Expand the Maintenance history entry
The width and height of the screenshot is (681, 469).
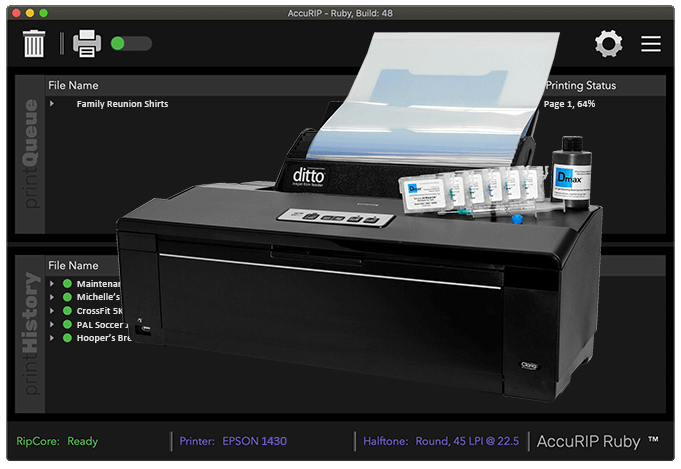52,284
